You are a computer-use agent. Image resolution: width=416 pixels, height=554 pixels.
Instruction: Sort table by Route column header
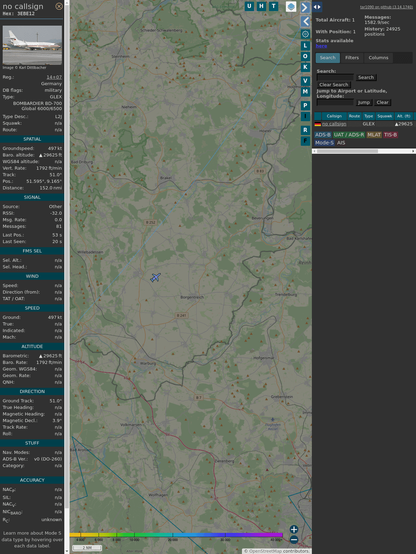pyautogui.click(x=354, y=116)
